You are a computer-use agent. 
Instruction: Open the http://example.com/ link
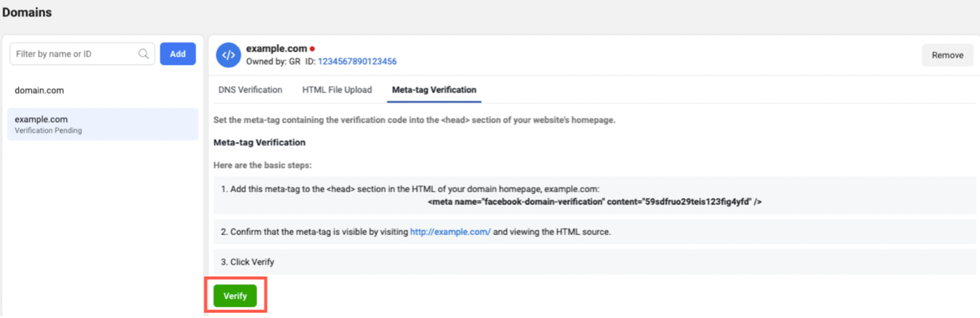(x=450, y=232)
